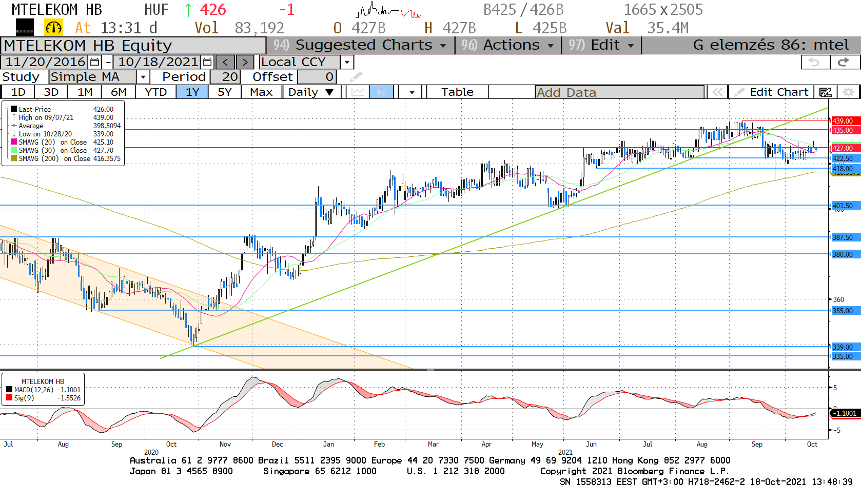Open the end date calendar picker
861x504 pixels.
coord(207,62)
